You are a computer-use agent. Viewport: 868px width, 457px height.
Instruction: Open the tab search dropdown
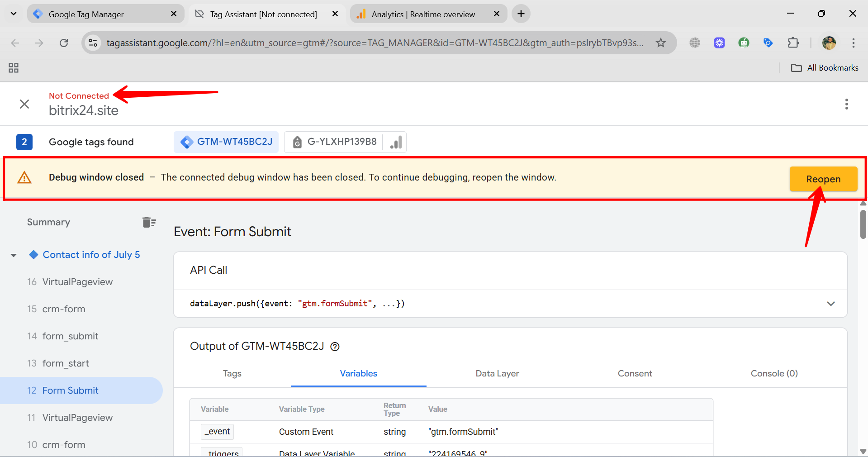coord(14,14)
